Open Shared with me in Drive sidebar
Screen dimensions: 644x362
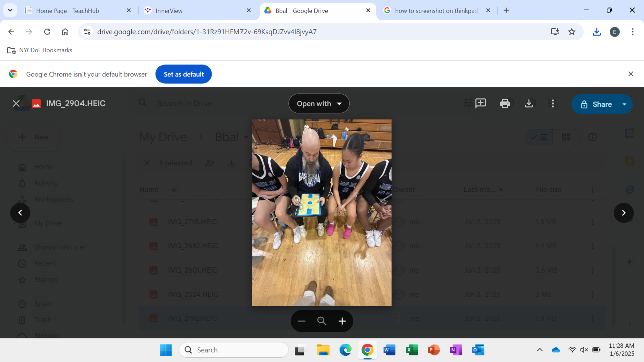pyautogui.click(x=59, y=247)
